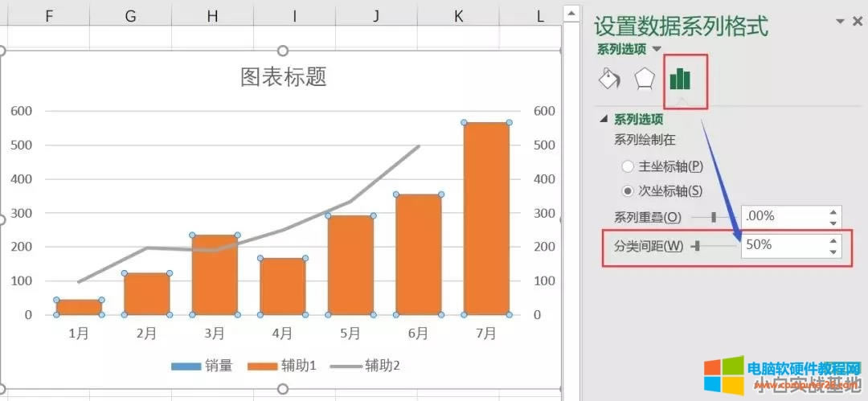Click the 分类间距 50% input field
Image resolution: width=868 pixels, height=401 pixels.
coord(784,245)
